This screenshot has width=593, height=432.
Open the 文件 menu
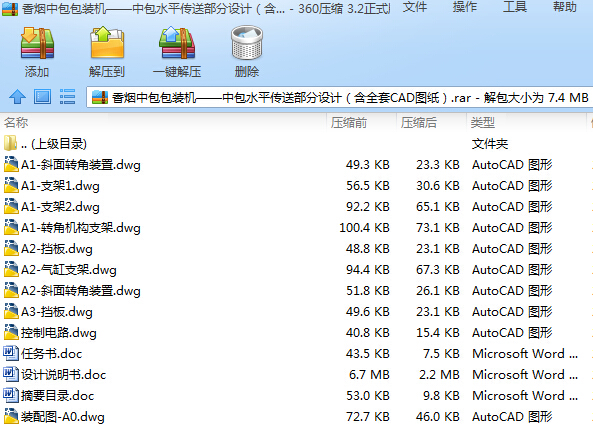[x=415, y=7]
